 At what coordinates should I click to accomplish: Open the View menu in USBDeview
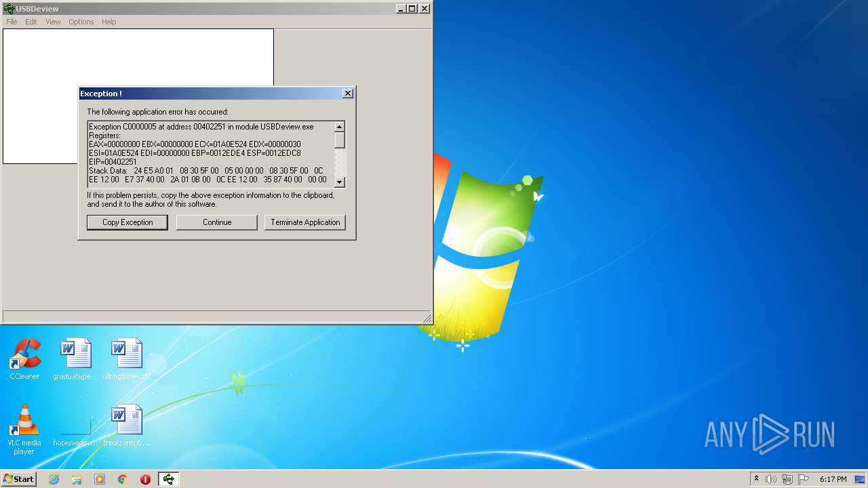click(x=53, y=22)
